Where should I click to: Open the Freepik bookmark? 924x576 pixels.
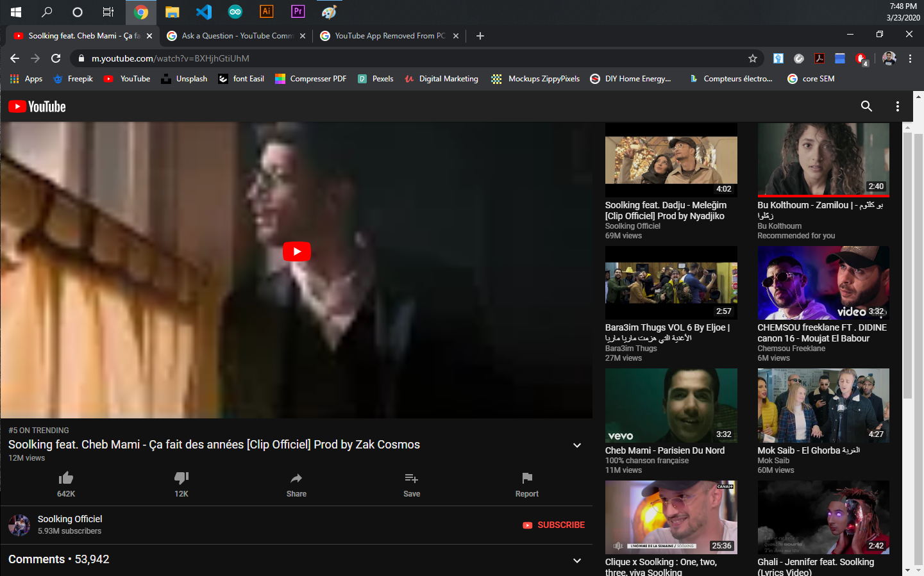pyautogui.click(x=74, y=79)
